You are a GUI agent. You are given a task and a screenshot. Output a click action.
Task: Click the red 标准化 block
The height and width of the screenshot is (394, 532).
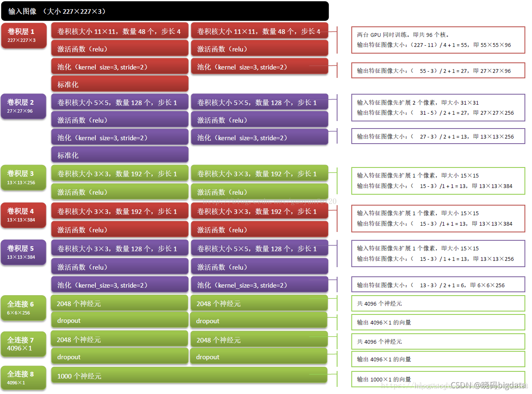pyautogui.click(x=120, y=84)
